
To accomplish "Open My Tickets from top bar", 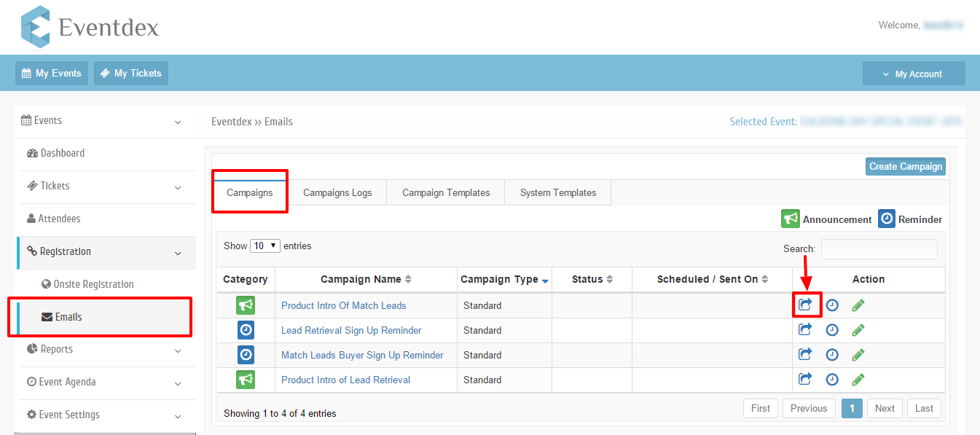I will (131, 73).
